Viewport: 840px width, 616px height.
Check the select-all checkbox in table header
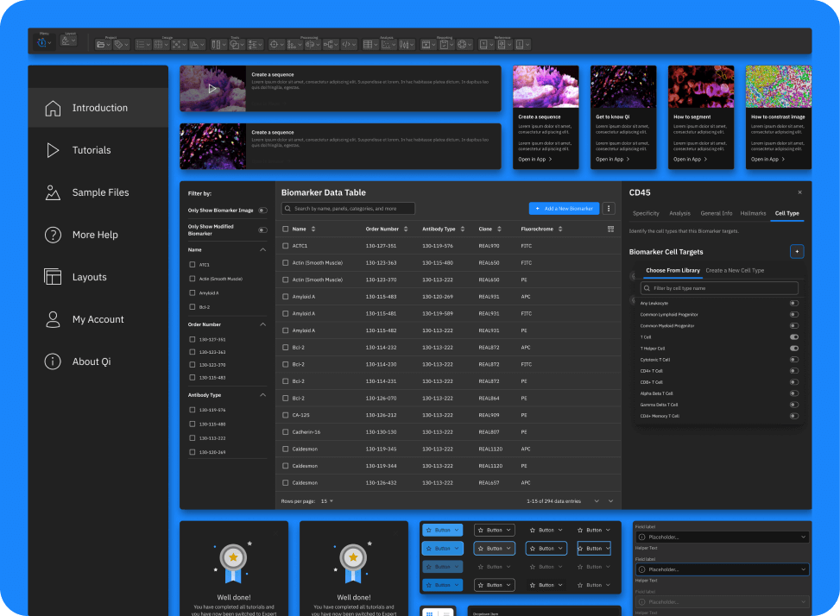coord(286,229)
